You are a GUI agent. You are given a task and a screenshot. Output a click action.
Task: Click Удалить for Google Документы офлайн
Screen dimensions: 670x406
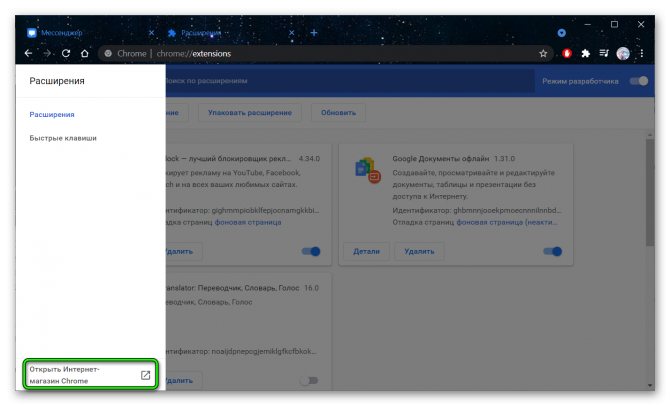419,251
